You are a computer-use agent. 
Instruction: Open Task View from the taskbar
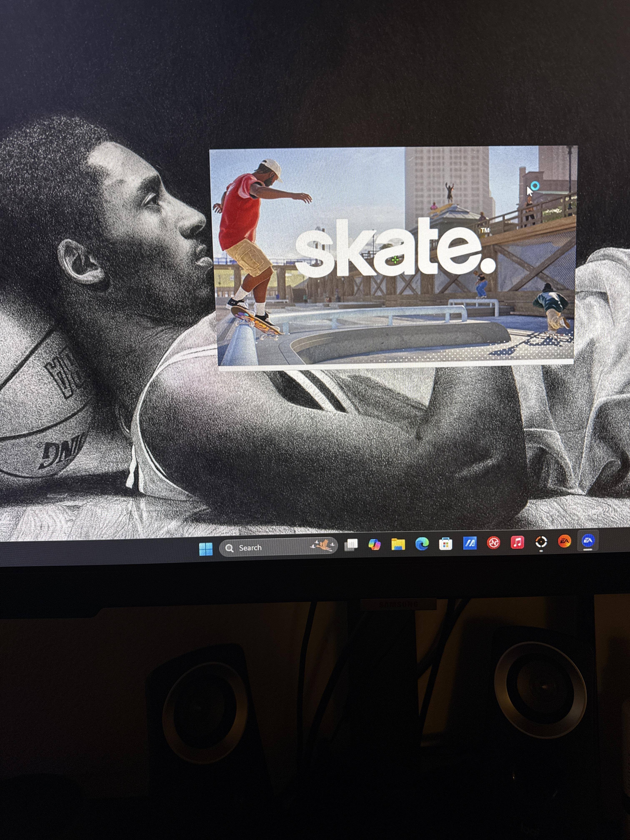[x=351, y=545]
